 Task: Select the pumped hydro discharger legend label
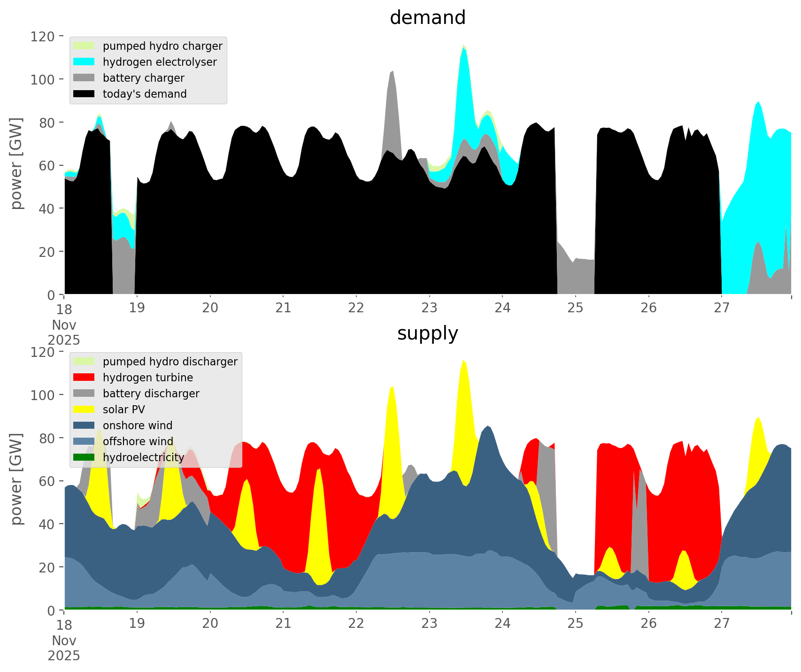(170, 362)
